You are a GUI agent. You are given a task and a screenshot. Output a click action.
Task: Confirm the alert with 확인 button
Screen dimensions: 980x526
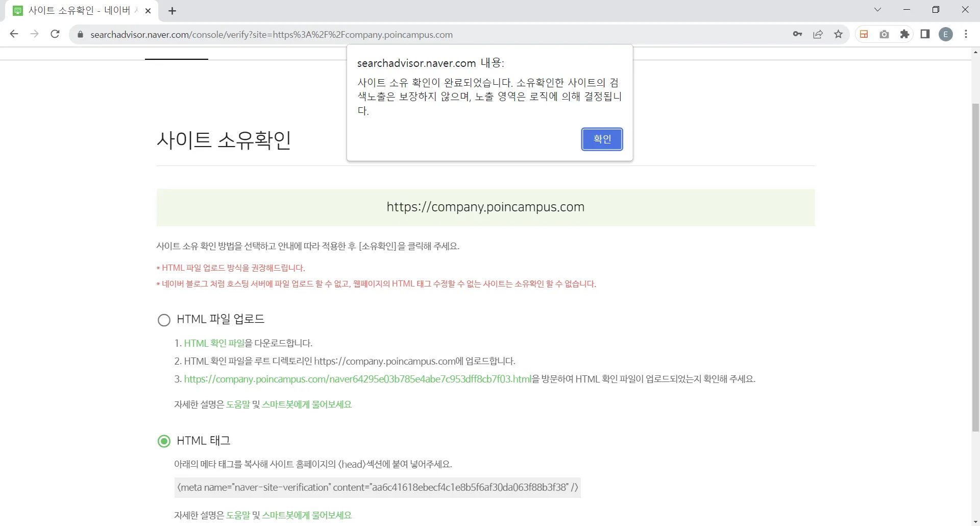pyautogui.click(x=602, y=139)
